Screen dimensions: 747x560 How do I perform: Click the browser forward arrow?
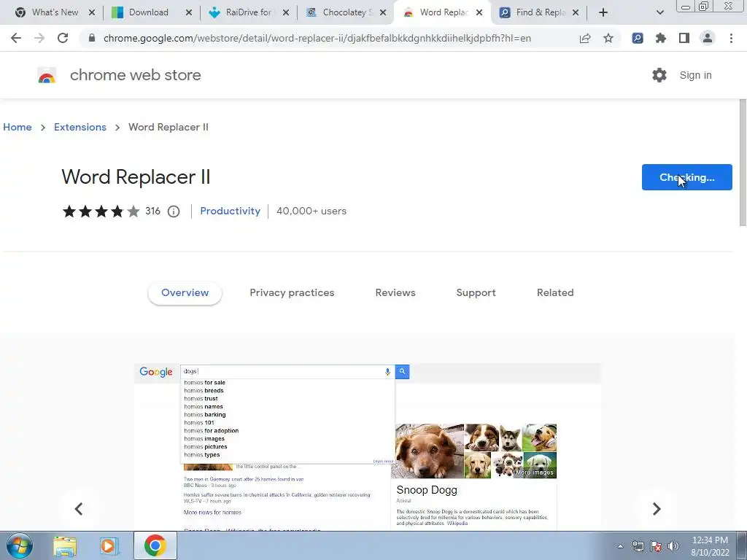[x=39, y=38]
